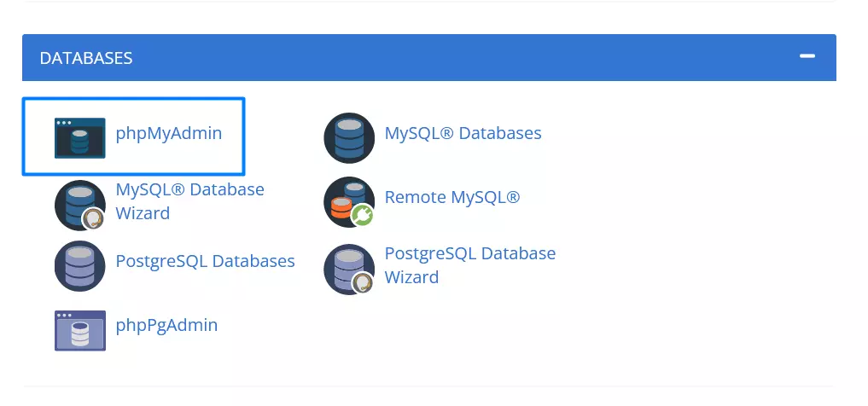Screen dimensions: 868x406
Task: Open the phpPgAdmin icon
Action: click(79, 331)
